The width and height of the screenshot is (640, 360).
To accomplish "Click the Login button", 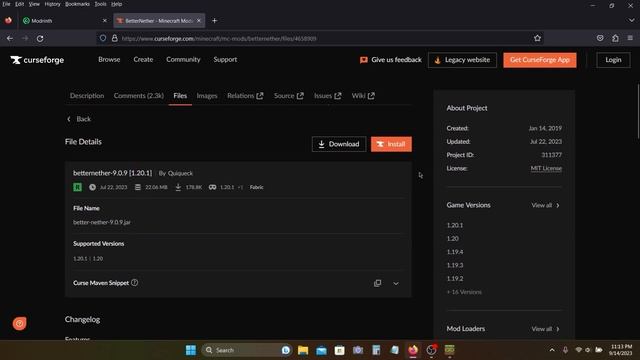I will coord(613,60).
